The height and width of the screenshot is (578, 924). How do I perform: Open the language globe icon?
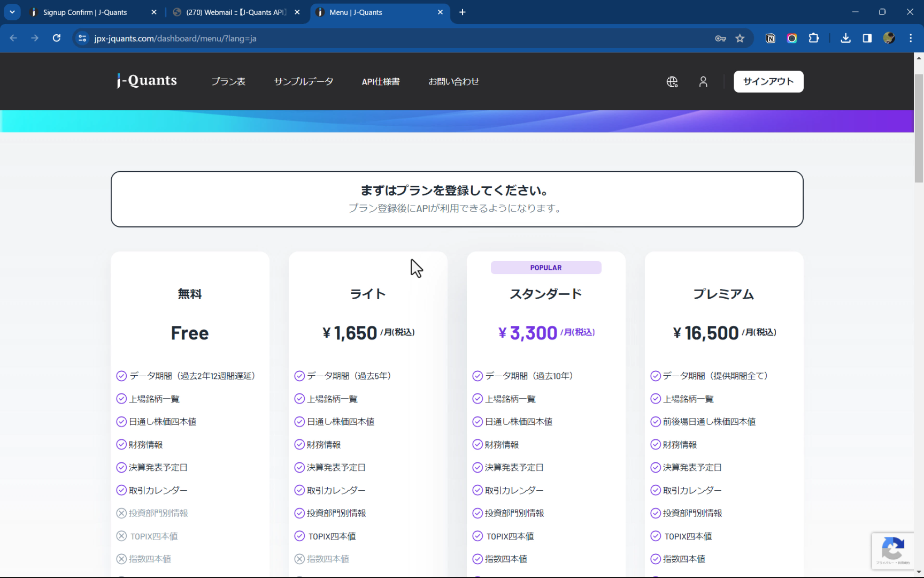672,82
